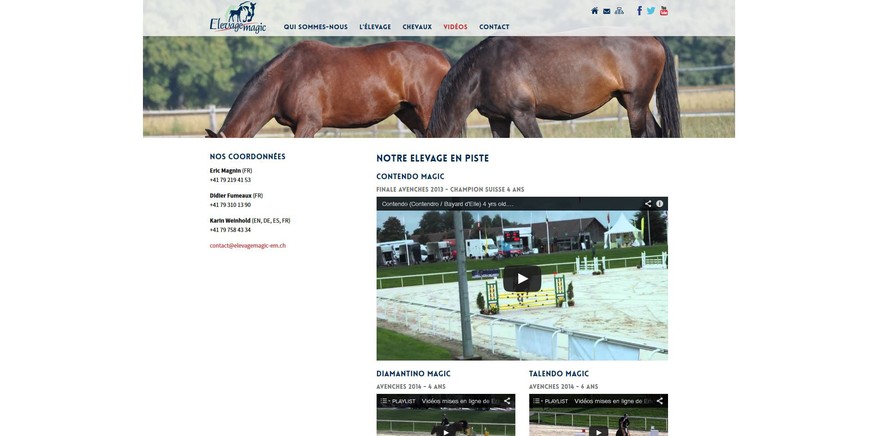Open the YouTube channel icon

[664, 11]
